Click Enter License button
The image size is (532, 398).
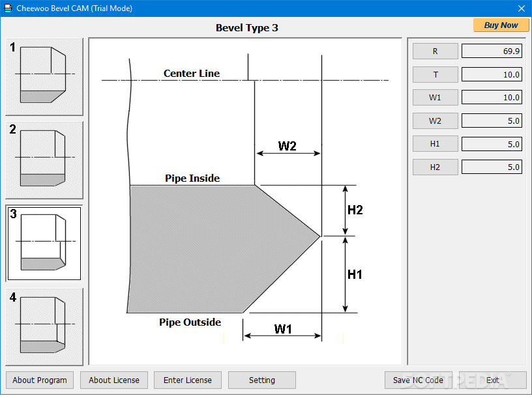[188, 380]
